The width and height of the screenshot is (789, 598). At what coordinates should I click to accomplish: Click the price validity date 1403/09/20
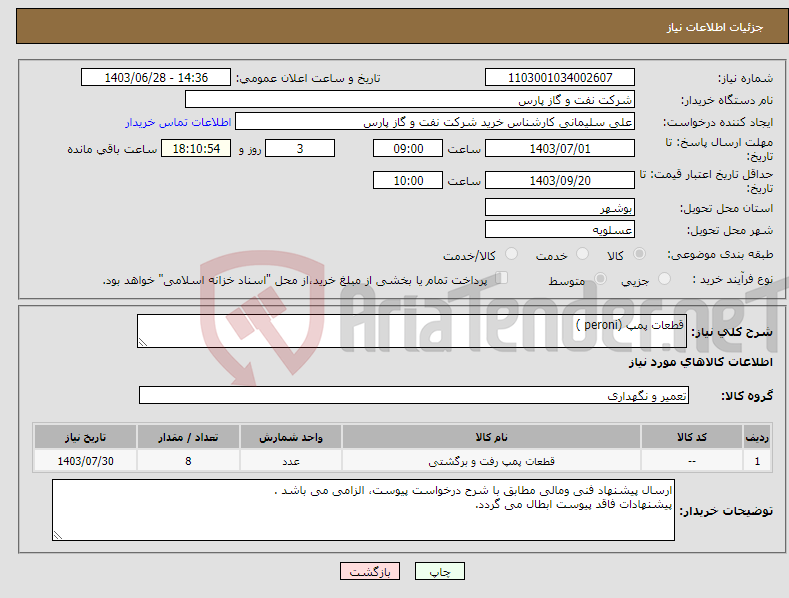(560, 180)
